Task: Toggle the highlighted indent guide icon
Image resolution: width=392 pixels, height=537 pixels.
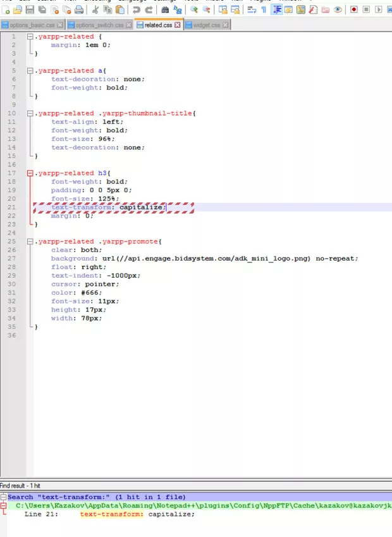Action: 276,9
